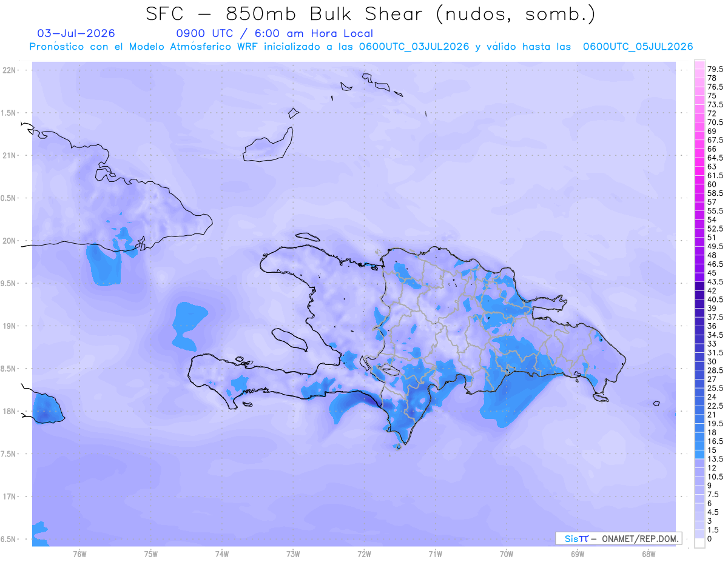Viewport: 728px width, 562px height.
Task: Click the '75W' longitude label
Action: coord(151,554)
